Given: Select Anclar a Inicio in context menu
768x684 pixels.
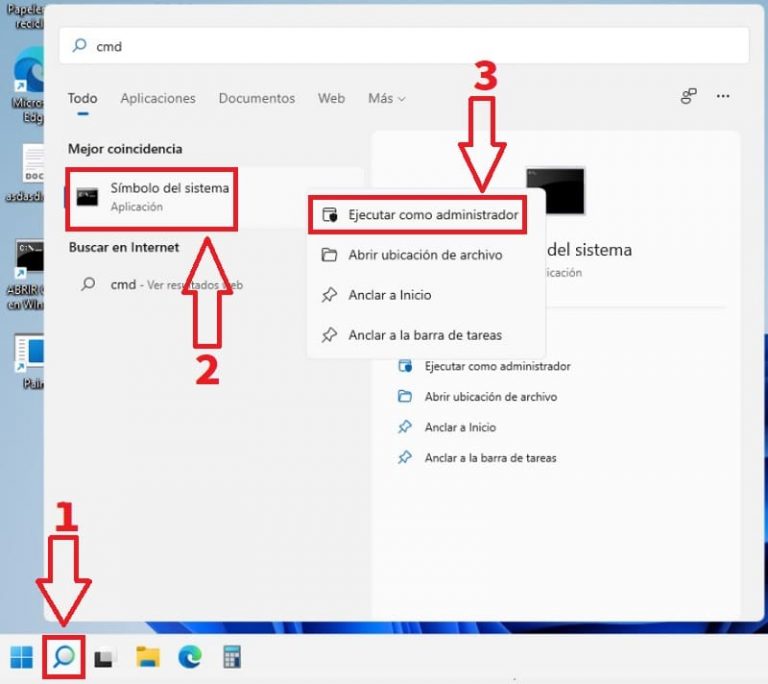Looking at the screenshot, I should pos(389,295).
